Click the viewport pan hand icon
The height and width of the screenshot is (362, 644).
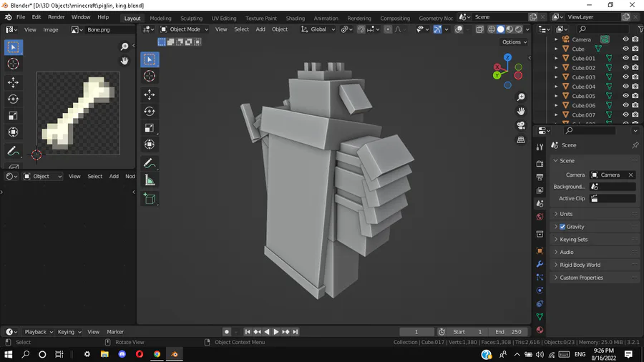521,111
